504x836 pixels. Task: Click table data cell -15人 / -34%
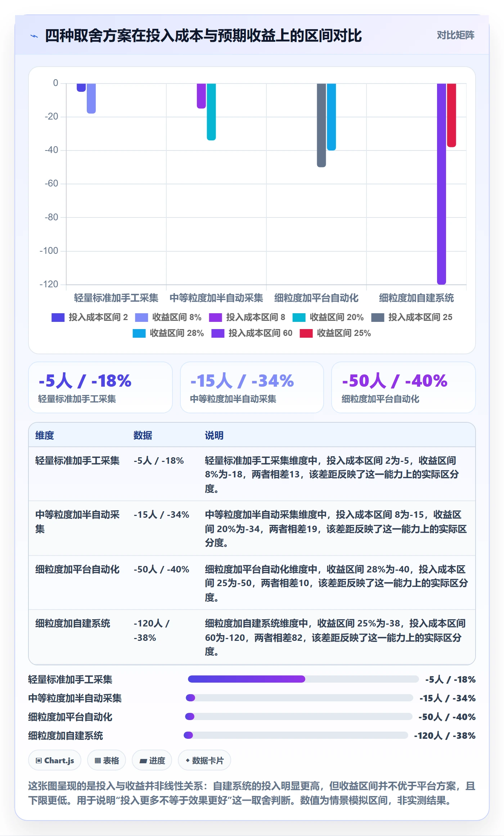pyautogui.click(x=161, y=514)
